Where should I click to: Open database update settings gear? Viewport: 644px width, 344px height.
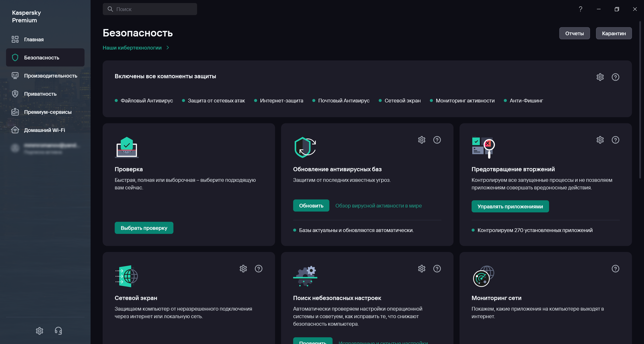pyautogui.click(x=421, y=140)
